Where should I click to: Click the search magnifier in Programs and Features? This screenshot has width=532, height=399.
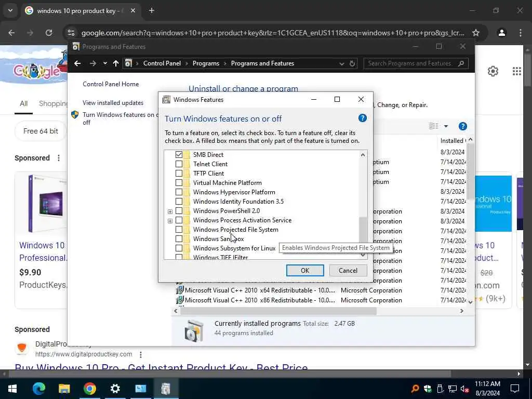coord(461,63)
